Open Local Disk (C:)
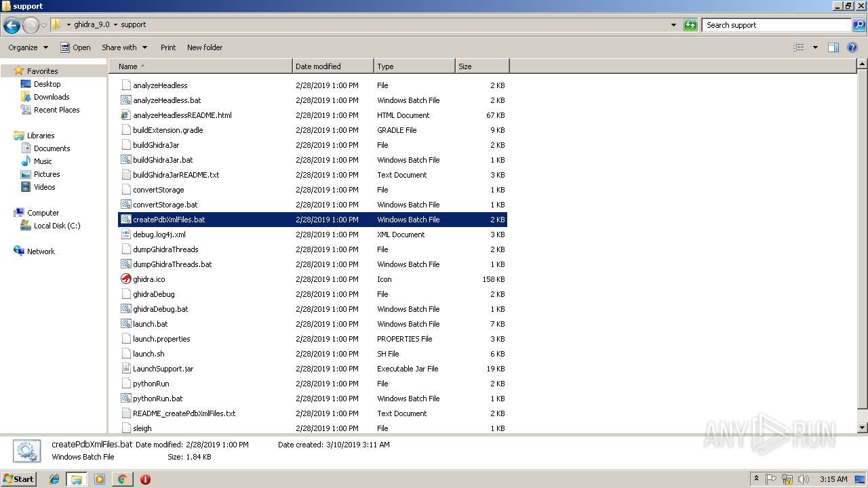868x488 pixels. [57, 226]
